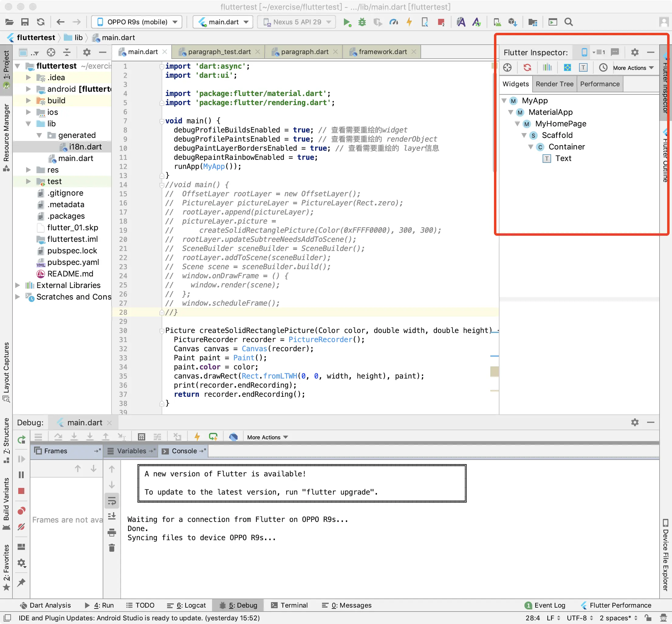Toggle Show Debug Paint in Flutter Inspector
The height and width of the screenshot is (624, 672).
567,67
